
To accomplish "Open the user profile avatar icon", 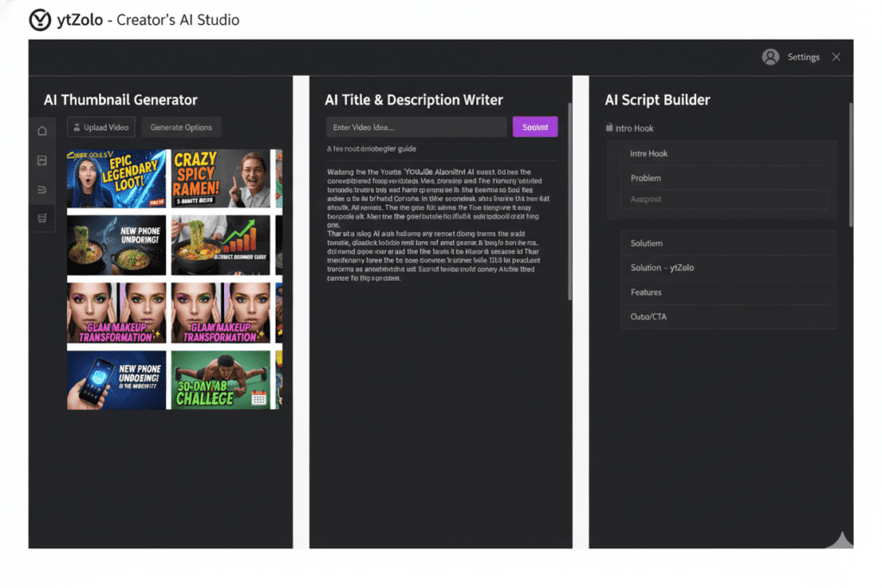I will pyautogui.click(x=771, y=57).
